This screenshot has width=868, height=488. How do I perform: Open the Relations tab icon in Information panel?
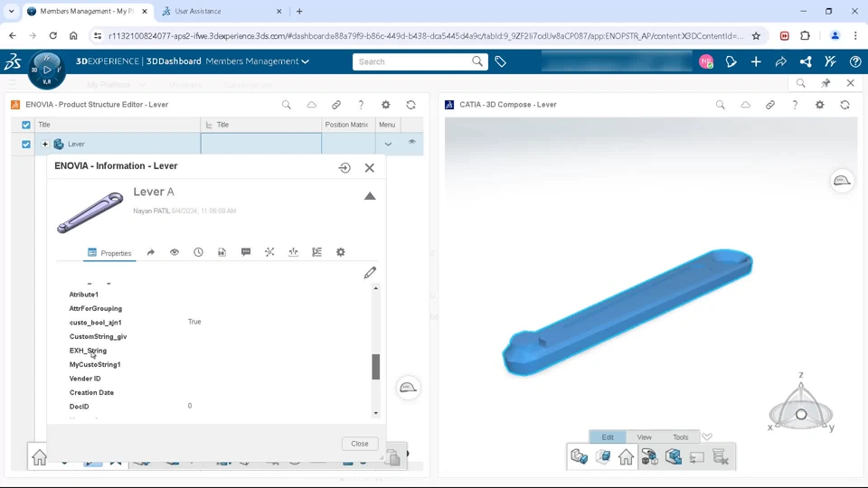[x=269, y=252]
